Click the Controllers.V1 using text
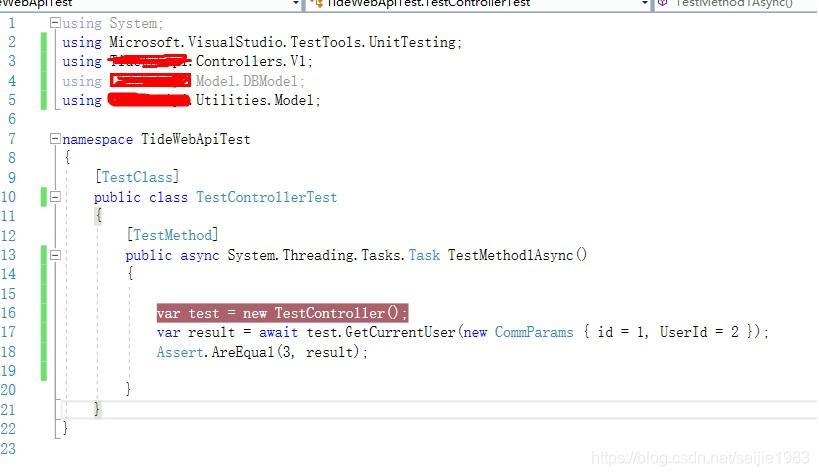Viewport: 819px width, 476px height. 254,62
